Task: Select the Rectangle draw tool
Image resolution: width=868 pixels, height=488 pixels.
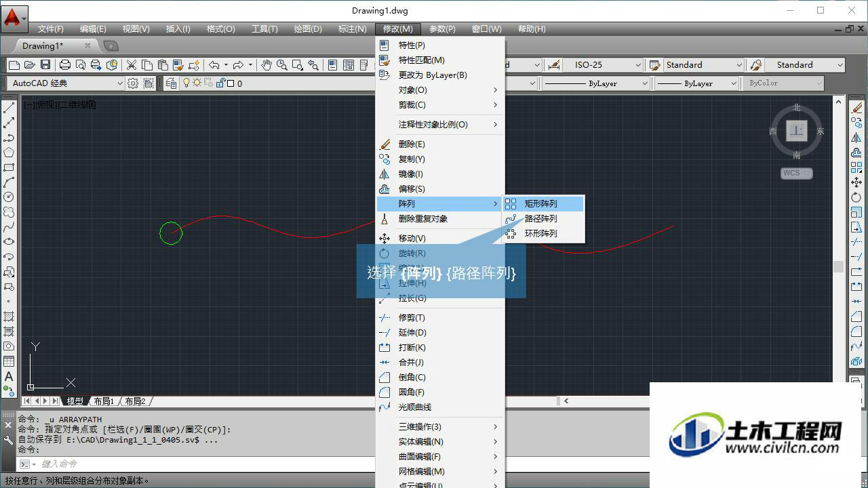Action: click(x=9, y=167)
